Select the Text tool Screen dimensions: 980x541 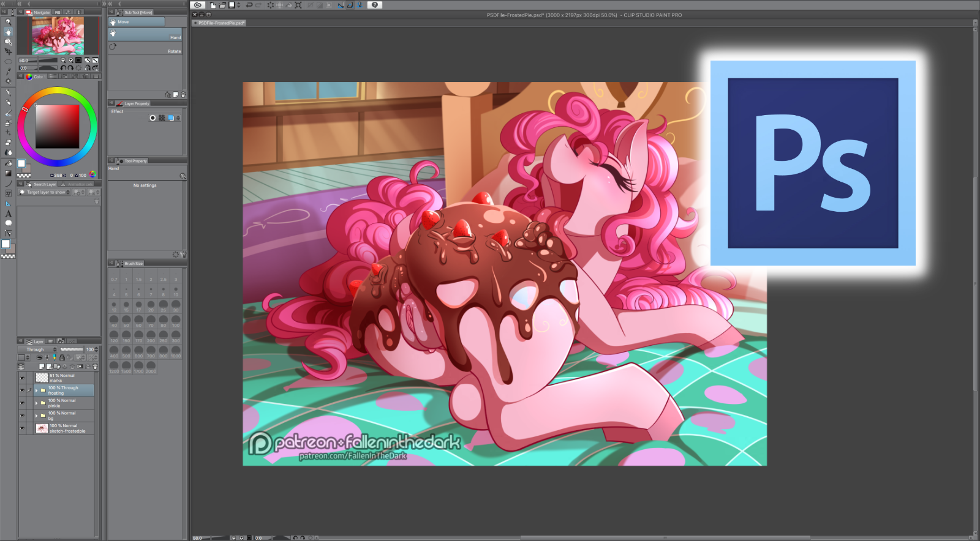pos(8,214)
